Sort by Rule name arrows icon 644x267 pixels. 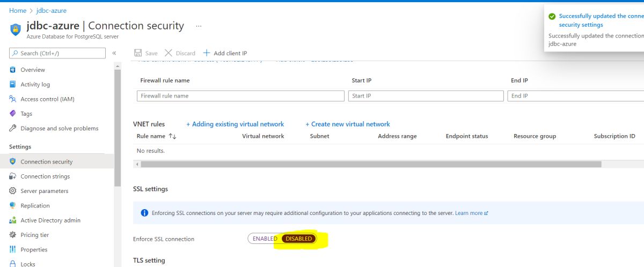(172, 136)
